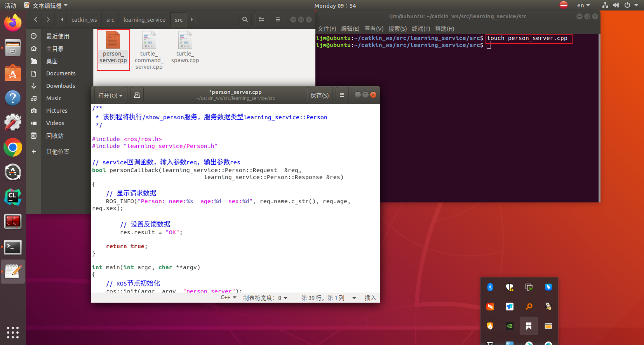Open Firefox from the dock
The height and width of the screenshot is (345, 644).
pyautogui.click(x=13, y=23)
